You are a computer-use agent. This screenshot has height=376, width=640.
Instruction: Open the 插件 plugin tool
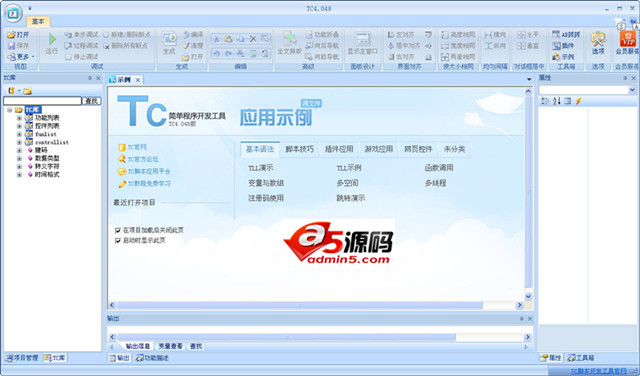coord(562,46)
